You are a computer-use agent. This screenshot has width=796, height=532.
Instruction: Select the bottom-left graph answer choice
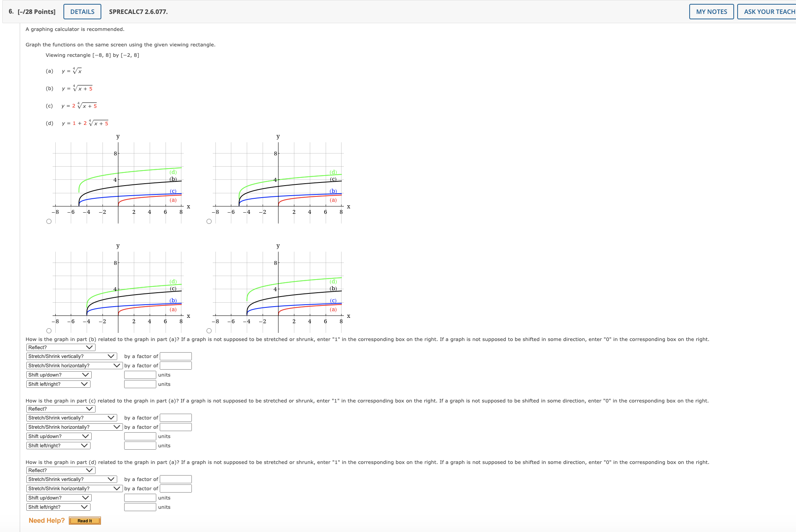pos(49,330)
